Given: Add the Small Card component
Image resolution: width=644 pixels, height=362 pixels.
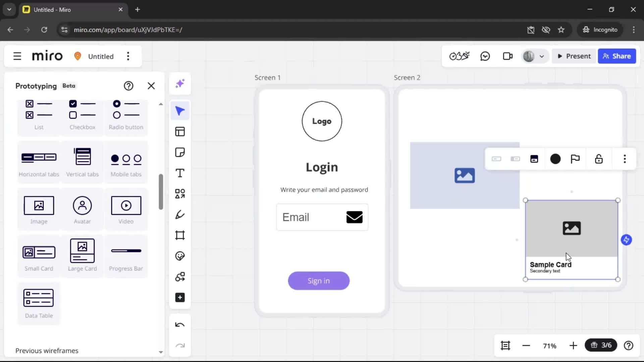Looking at the screenshot, I should pyautogui.click(x=39, y=257).
